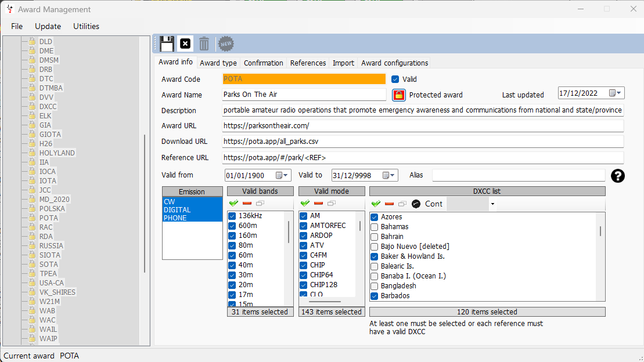644x362 pixels.
Task: Switch to the Award configurations tab
Action: click(x=395, y=63)
